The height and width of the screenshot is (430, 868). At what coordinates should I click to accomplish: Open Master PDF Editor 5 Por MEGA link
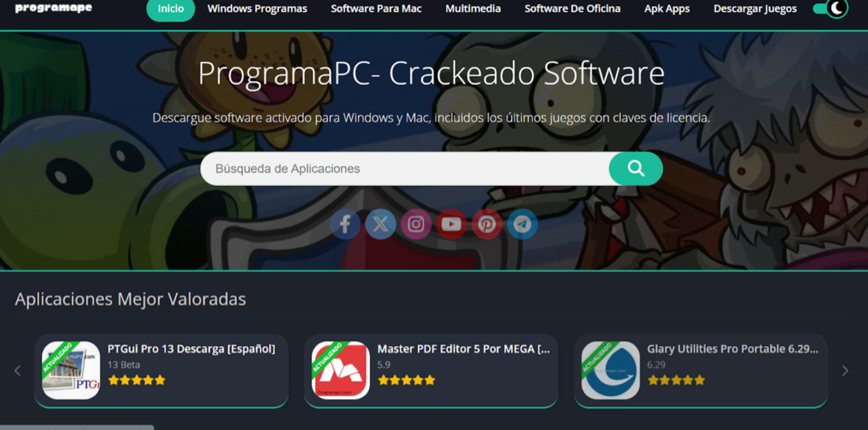[x=463, y=349]
